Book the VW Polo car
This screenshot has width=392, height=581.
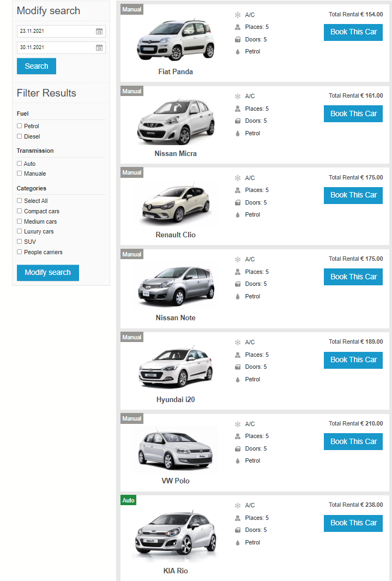pos(353,442)
